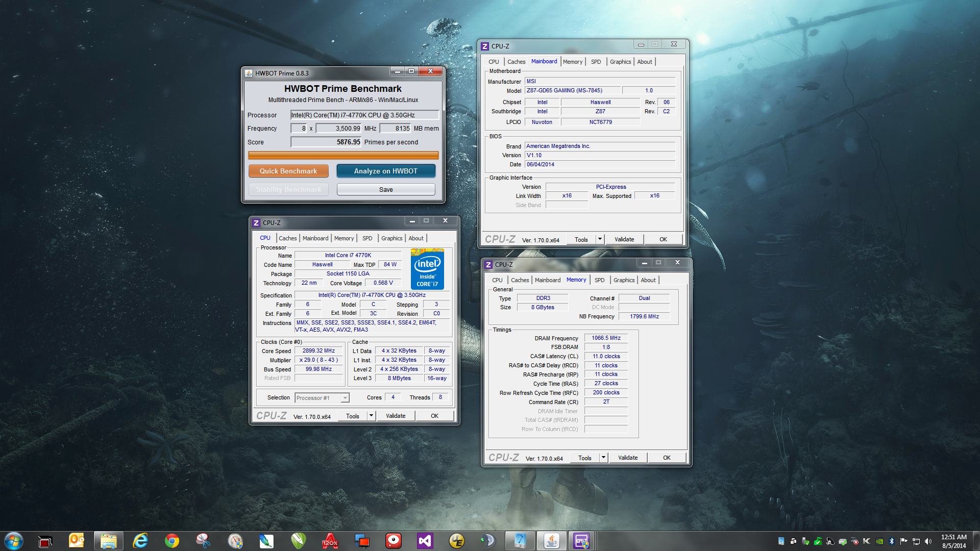Open the Action Center flag icon

904,541
